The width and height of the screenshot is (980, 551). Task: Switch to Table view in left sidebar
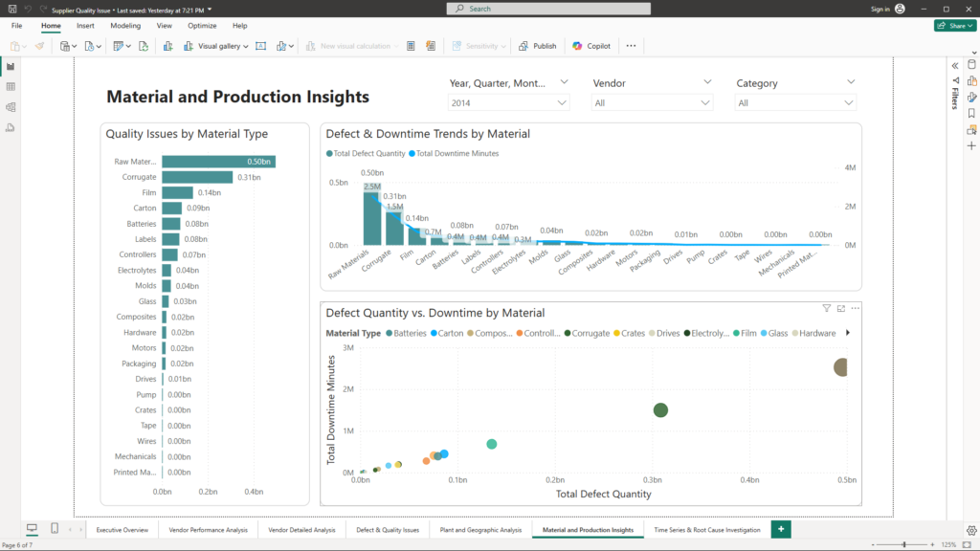[11, 87]
